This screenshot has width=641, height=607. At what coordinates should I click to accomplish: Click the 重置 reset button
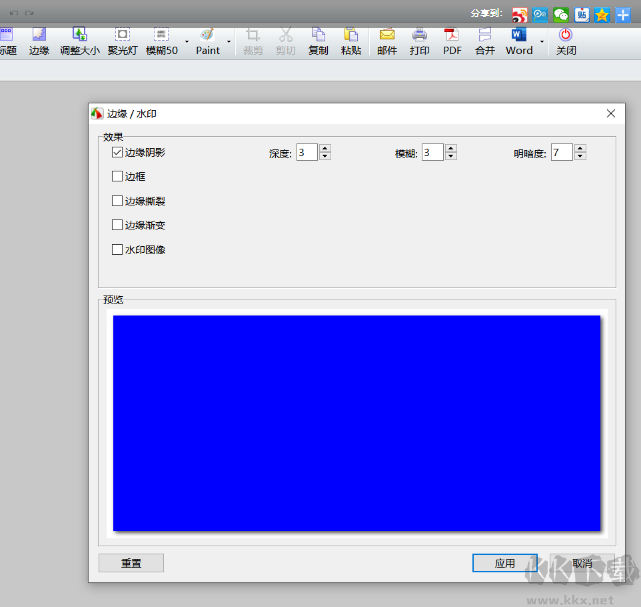point(131,563)
